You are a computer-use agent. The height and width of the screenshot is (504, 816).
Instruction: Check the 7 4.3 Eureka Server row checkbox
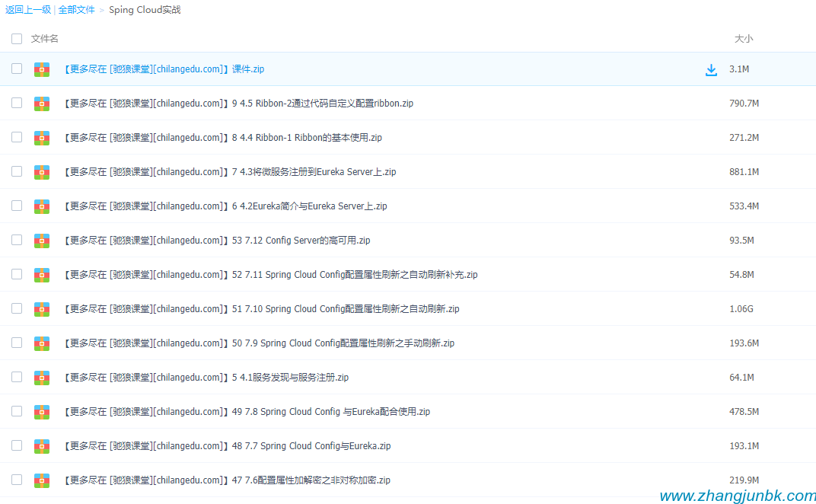(17, 171)
